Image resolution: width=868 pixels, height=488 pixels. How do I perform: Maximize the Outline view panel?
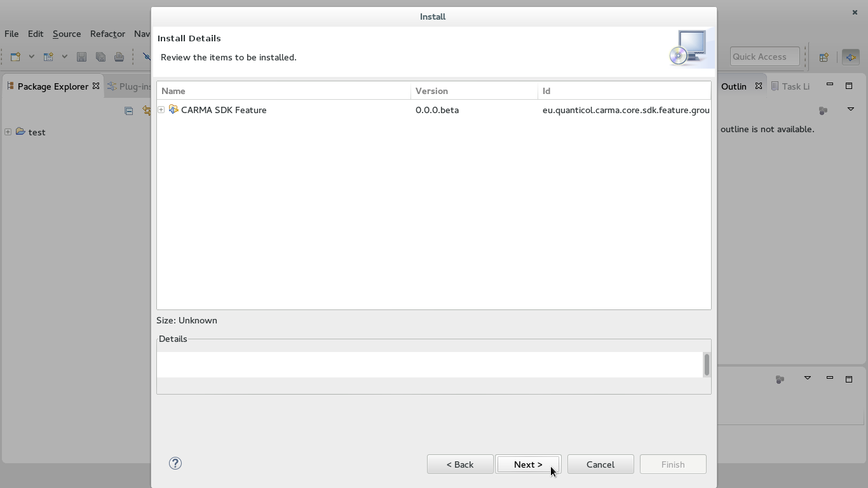click(848, 85)
